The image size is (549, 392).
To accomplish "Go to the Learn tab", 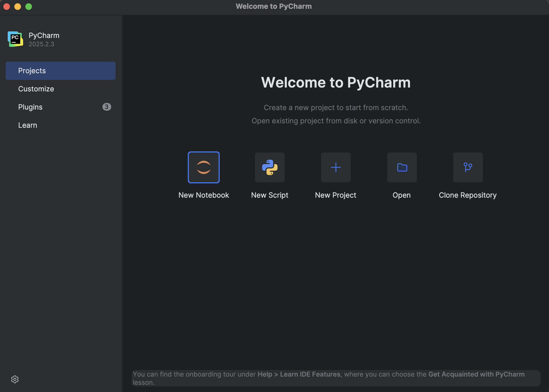I will point(28,125).
